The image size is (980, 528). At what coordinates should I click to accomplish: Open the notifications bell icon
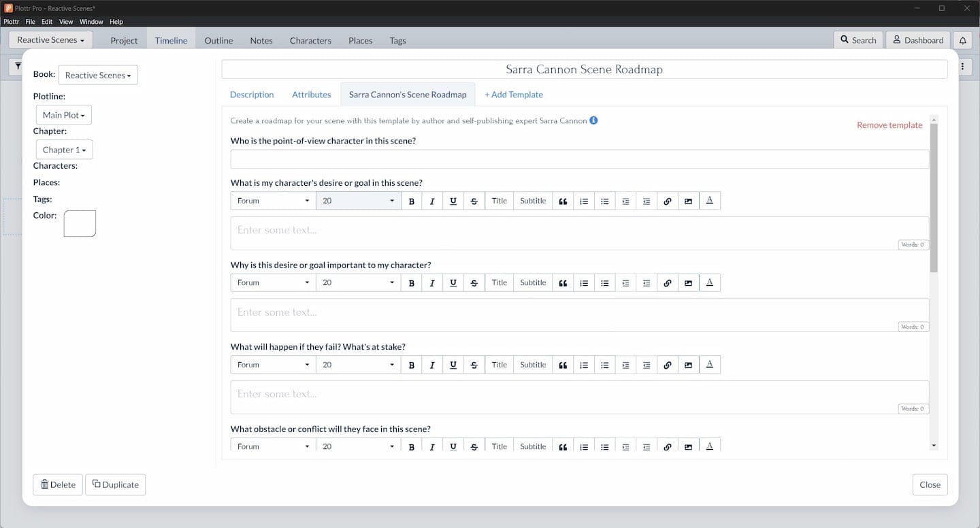962,40
